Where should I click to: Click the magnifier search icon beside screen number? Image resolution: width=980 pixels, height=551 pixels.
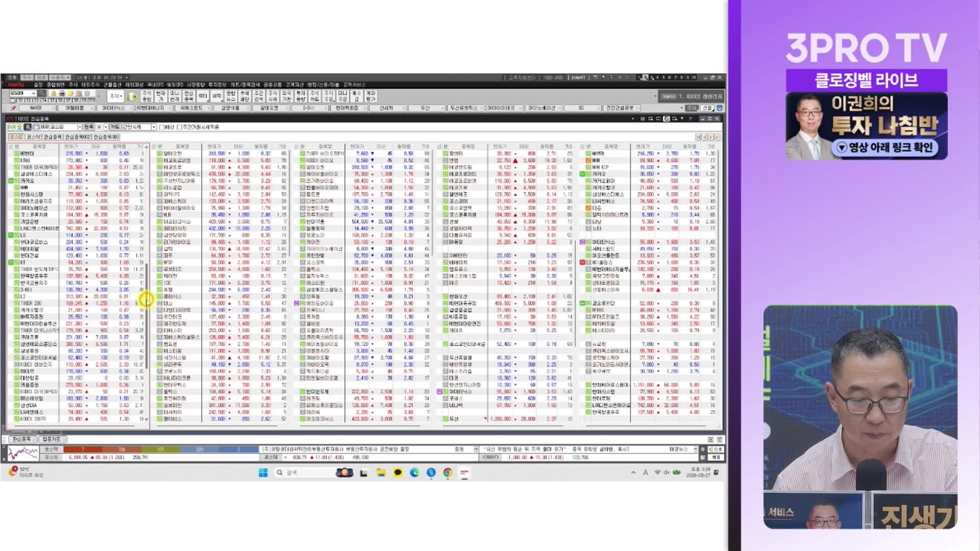(41, 93)
